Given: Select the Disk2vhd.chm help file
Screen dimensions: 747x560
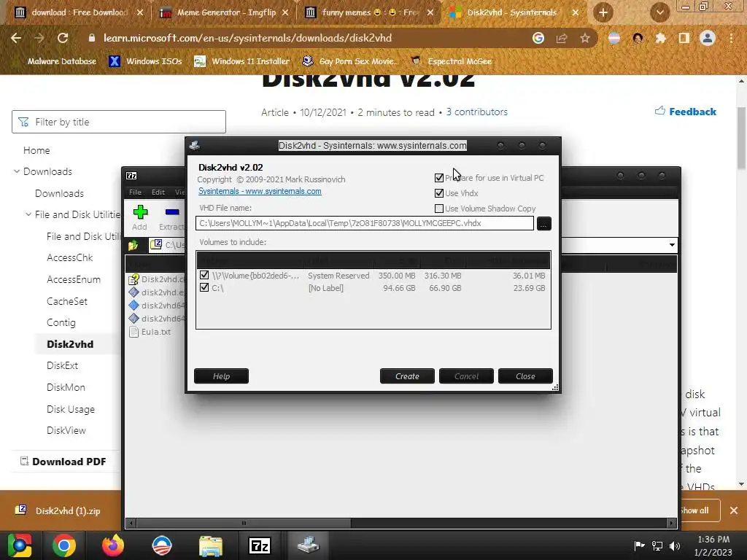Looking at the screenshot, I should pos(157,279).
